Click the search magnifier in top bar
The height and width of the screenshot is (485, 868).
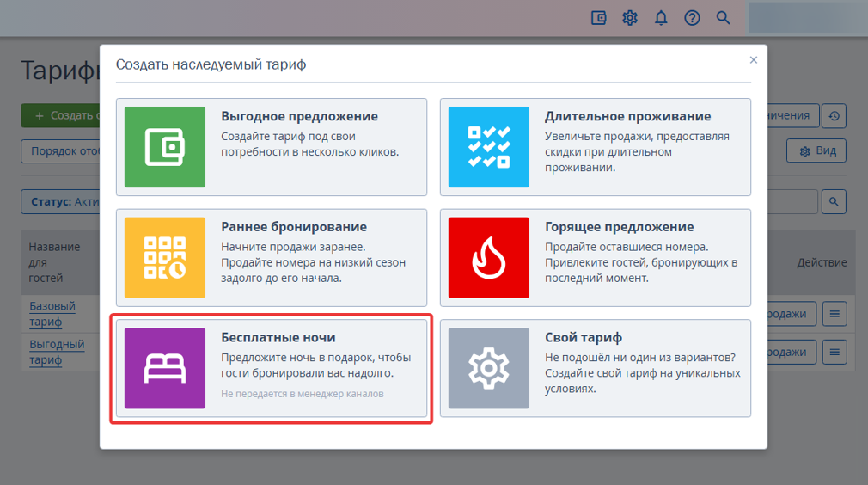point(723,18)
